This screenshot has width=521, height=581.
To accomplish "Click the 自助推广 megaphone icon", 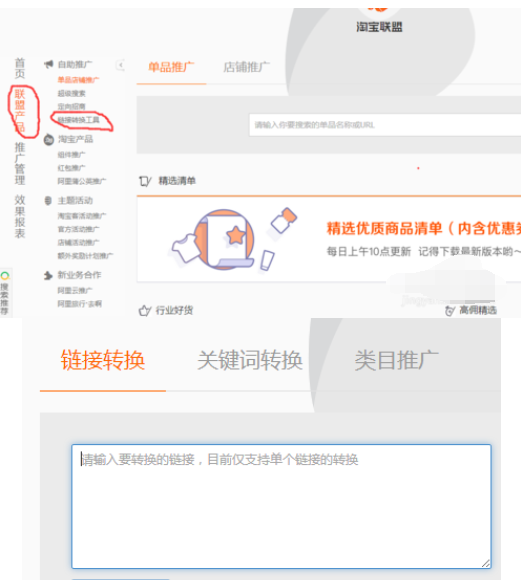I will coord(49,64).
